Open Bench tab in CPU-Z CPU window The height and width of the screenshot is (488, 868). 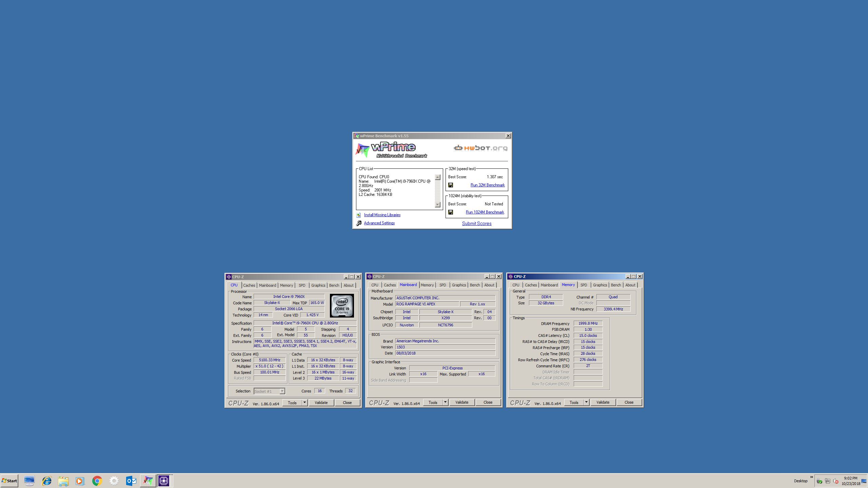[334, 285]
